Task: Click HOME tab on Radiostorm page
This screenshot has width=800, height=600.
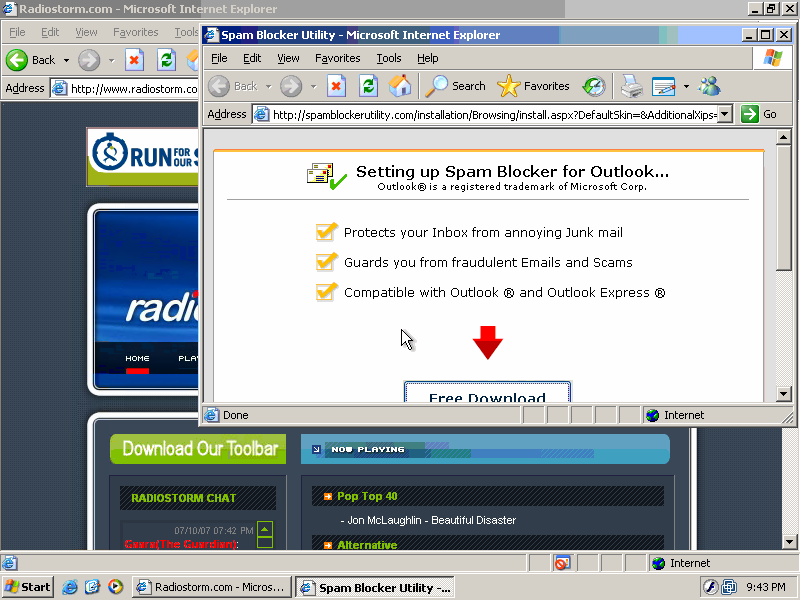Action: coord(137,358)
